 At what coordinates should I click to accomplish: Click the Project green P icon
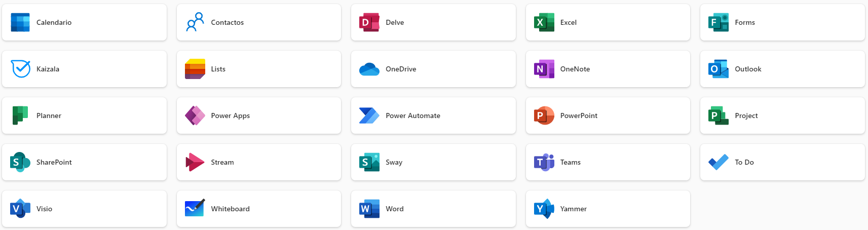719,116
